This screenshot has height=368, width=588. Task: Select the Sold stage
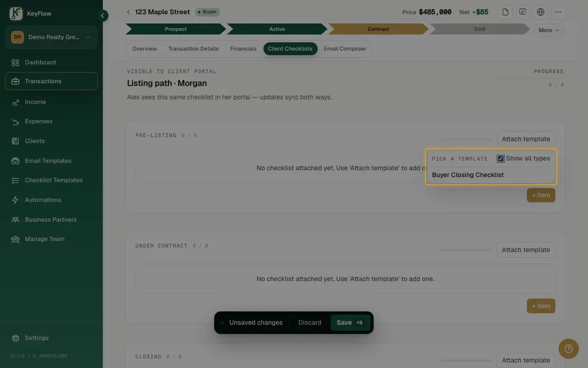click(479, 29)
